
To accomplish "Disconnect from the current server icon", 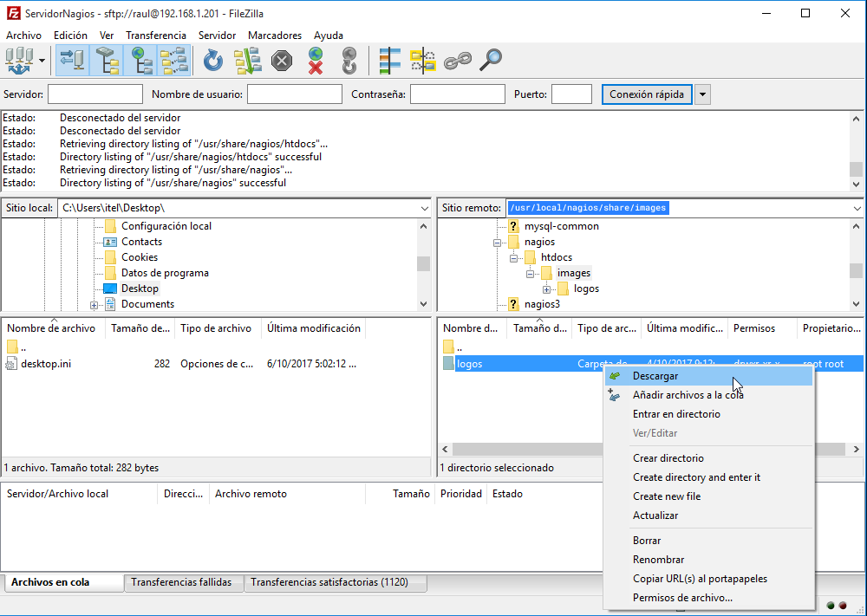I will coord(315,61).
